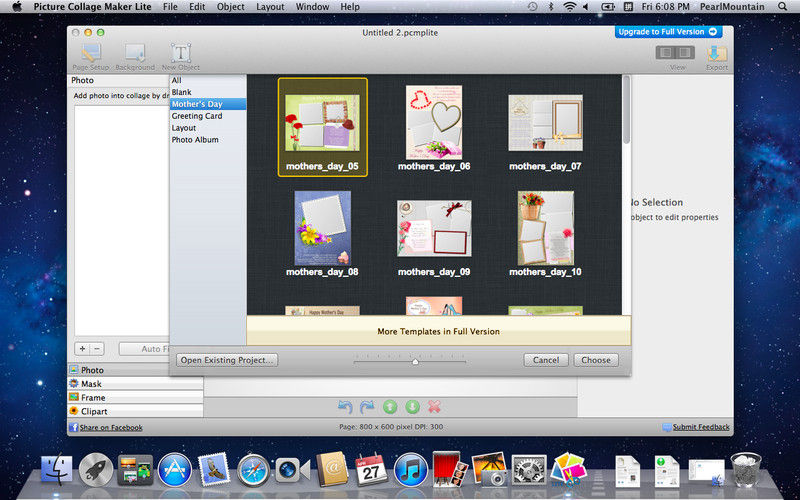Click the red X delete icon
This screenshot has height=500, width=800.
pos(434,407)
